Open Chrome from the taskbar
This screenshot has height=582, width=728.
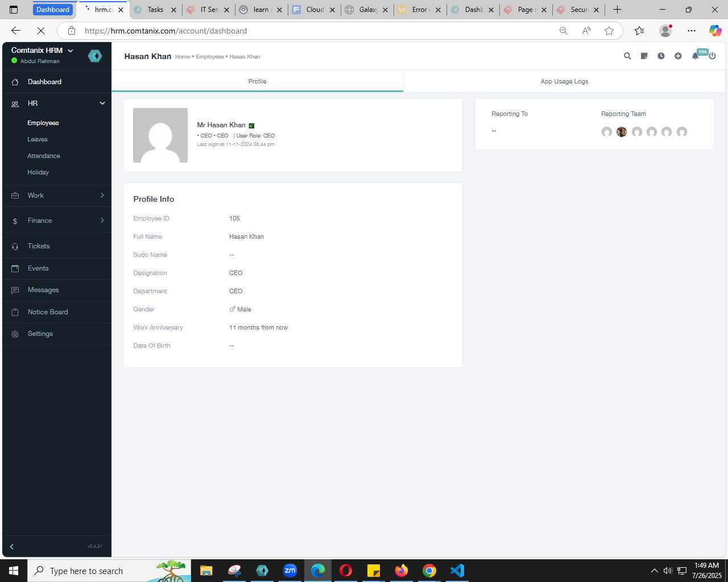pos(429,571)
